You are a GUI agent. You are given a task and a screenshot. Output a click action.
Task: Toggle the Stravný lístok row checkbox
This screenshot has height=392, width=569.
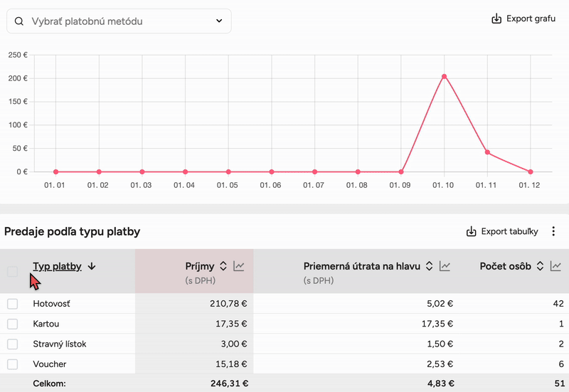coord(13,344)
